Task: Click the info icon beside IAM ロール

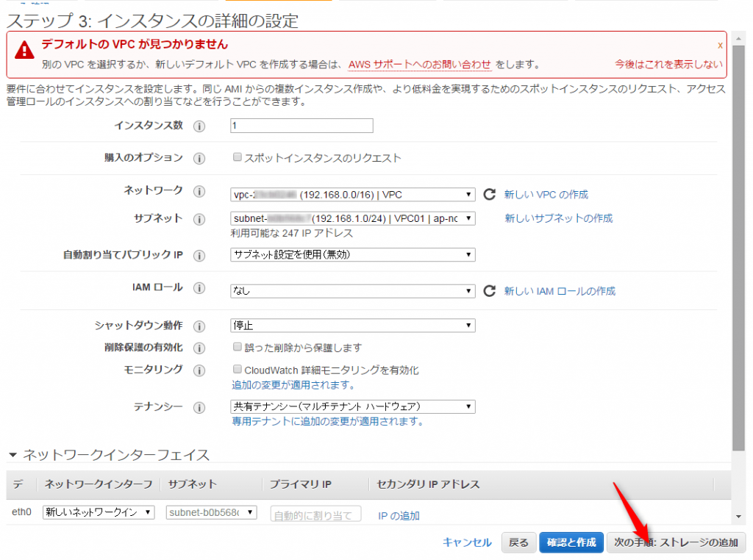Action: 199,289
